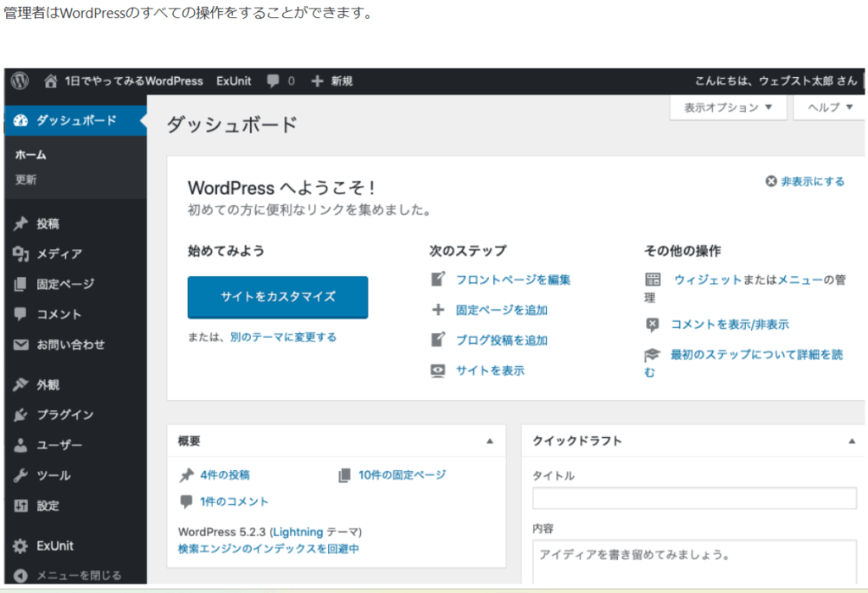
Task: Click the WordPress logo icon in admin bar
Action: pyautogui.click(x=20, y=81)
